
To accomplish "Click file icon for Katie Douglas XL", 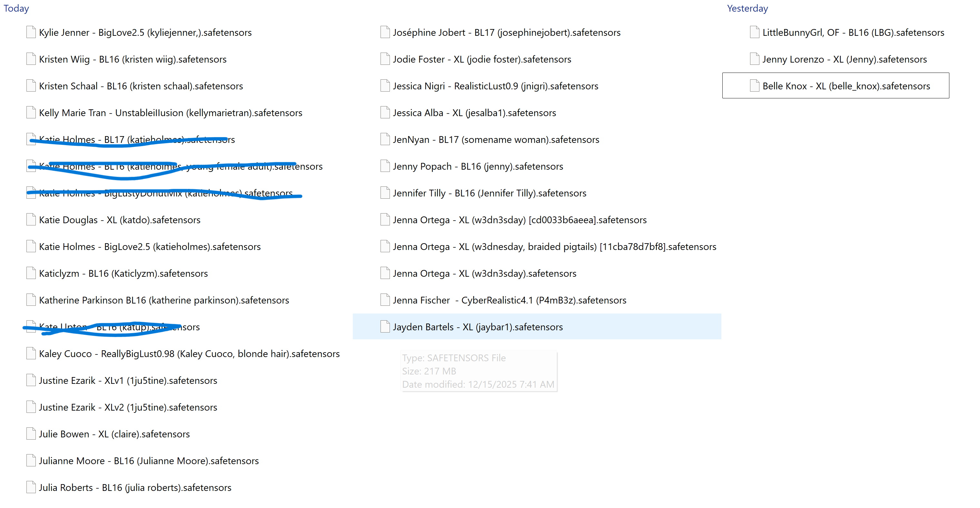I will [x=31, y=220].
